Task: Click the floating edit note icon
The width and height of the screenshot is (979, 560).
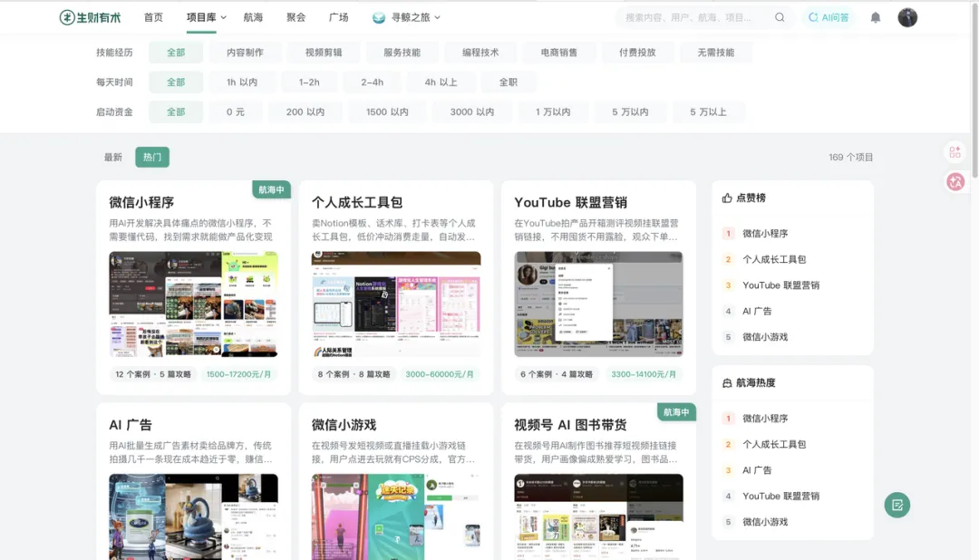Action: 897,505
